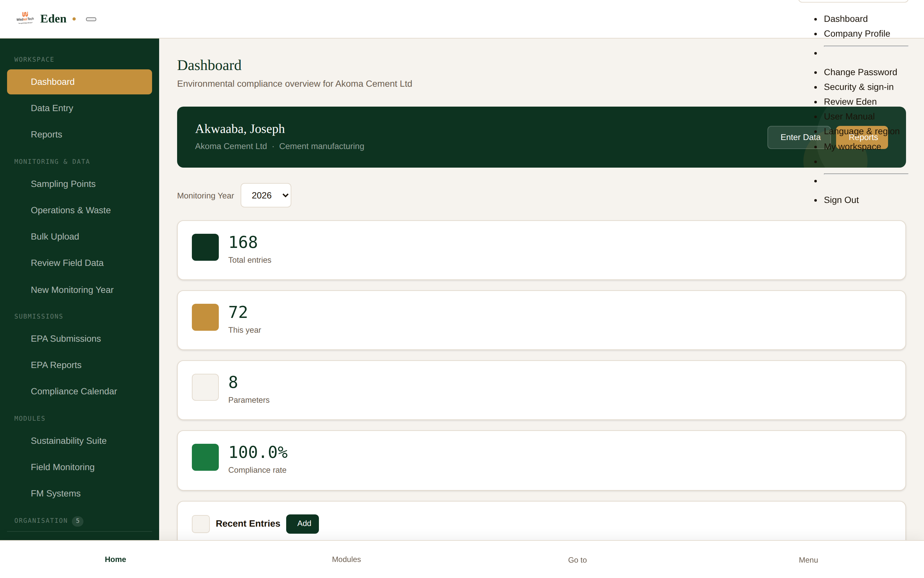Open the User Manual link

pos(849,117)
